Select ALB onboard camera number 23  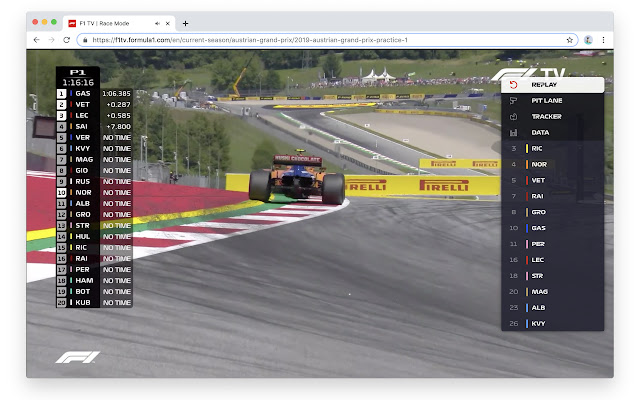pyautogui.click(x=553, y=308)
